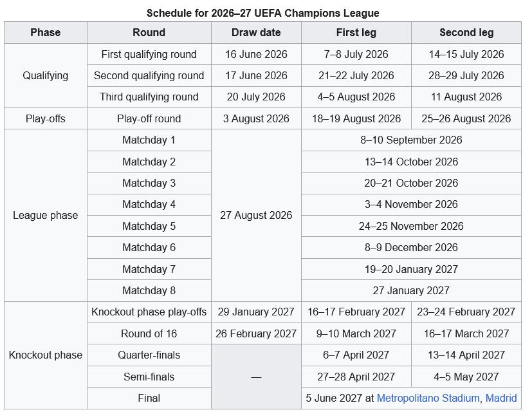Select the First qualifying round cell
532x412 pixels.
(x=149, y=54)
